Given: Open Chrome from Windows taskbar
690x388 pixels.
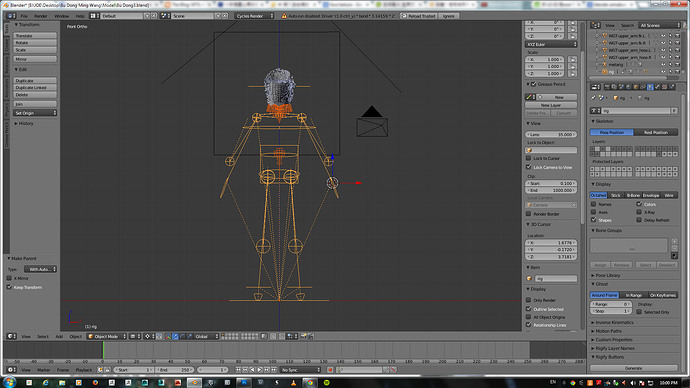Looking at the screenshot, I should click(310, 383).
